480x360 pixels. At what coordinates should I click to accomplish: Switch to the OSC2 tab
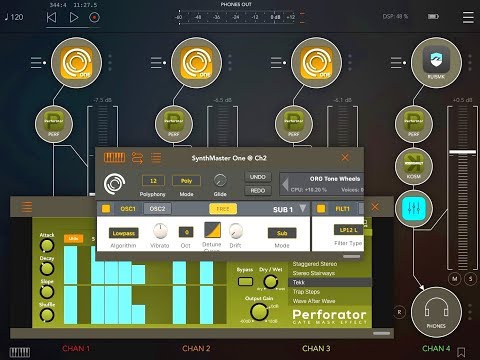[157, 209]
